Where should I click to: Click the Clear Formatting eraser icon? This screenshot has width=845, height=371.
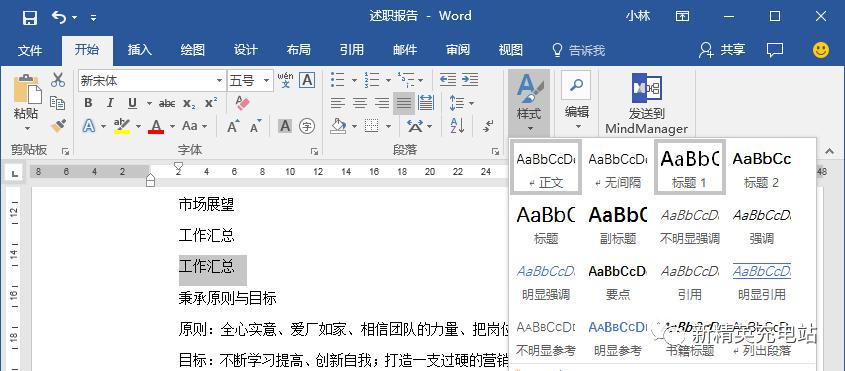pyautogui.click(x=243, y=103)
